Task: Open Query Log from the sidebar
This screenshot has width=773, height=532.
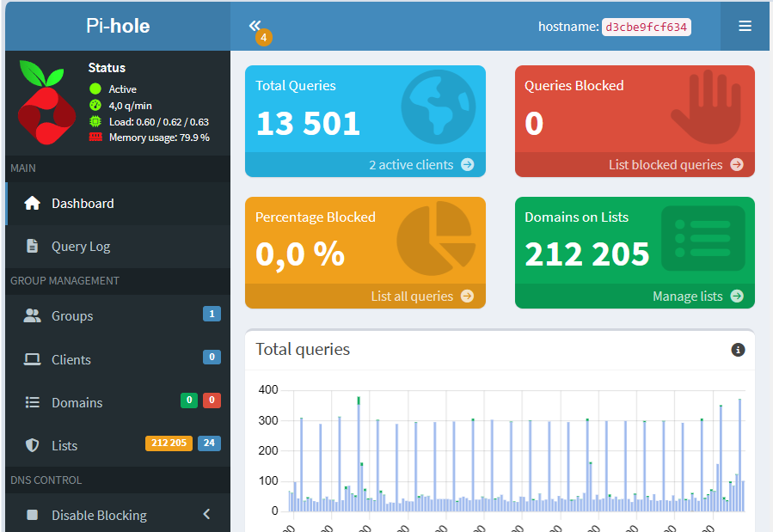Action: [x=81, y=247]
